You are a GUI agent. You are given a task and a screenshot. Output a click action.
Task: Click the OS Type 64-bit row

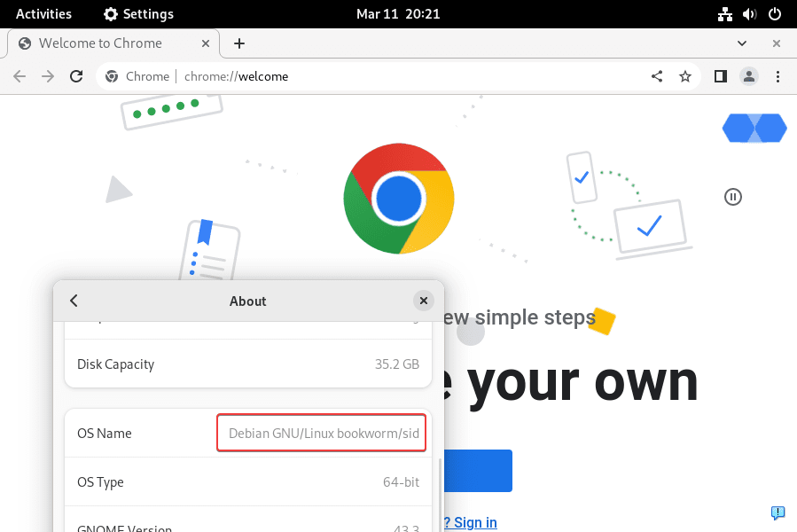[x=248, y=481]
